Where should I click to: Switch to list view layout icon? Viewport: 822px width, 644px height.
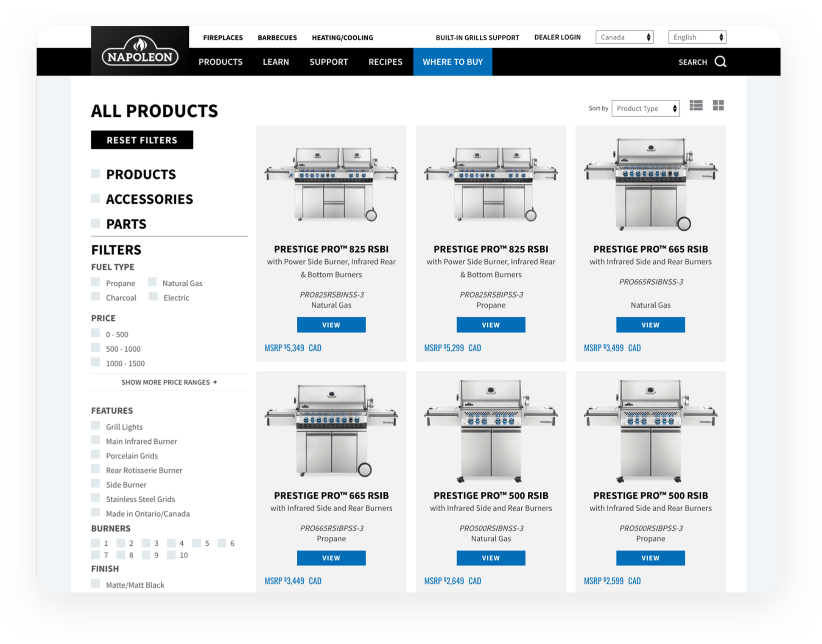(x=696, y=106)
